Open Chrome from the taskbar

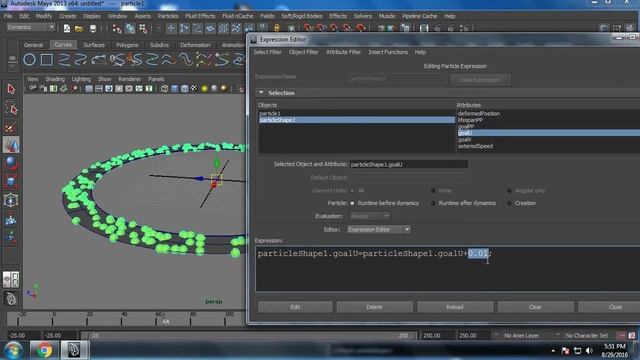click(x=44, y=350)
